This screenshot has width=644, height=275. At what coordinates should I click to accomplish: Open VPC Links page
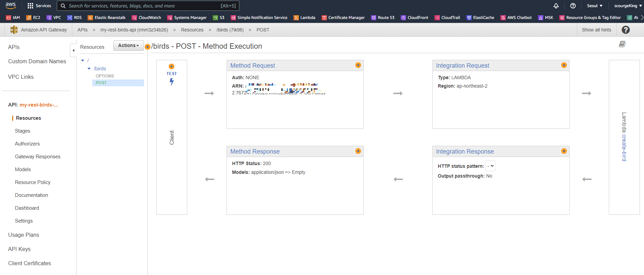click(21, 77)
